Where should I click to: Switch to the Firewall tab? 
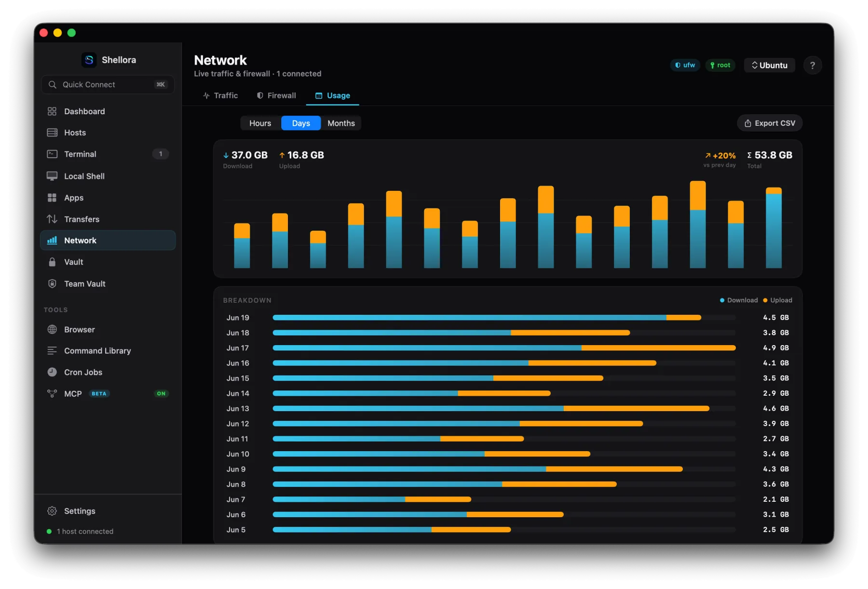pyautogui.click(x=276, y=95)
